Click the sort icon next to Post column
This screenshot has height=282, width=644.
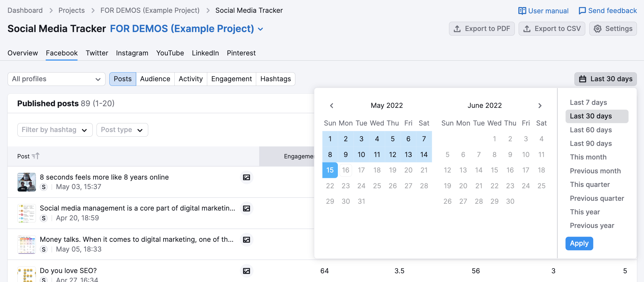tap(36, 156)
